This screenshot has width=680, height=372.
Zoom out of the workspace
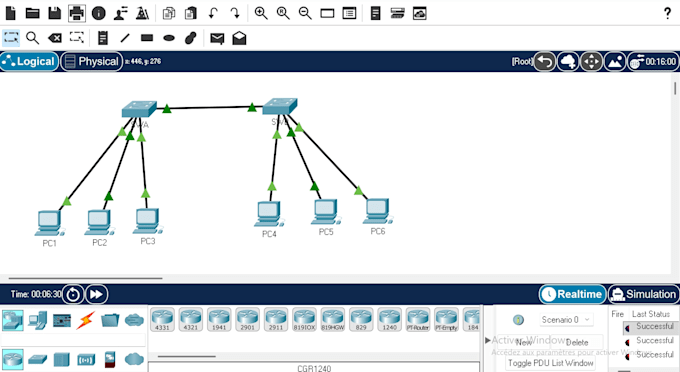[x=305, y=13]
